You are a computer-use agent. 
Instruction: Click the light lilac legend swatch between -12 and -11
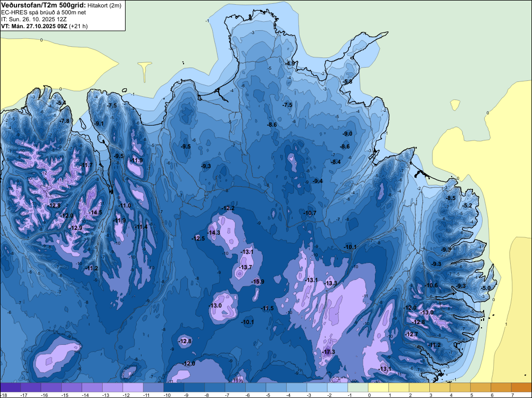[133, 387]
